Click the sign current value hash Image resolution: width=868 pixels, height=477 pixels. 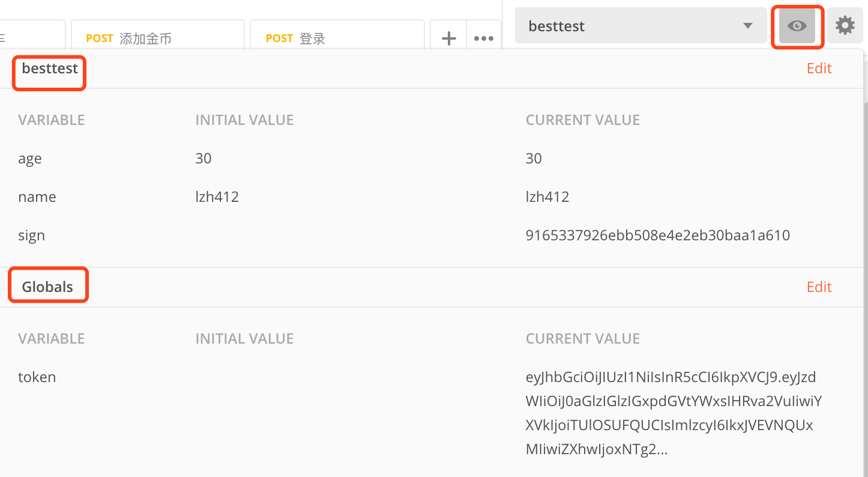657,235
